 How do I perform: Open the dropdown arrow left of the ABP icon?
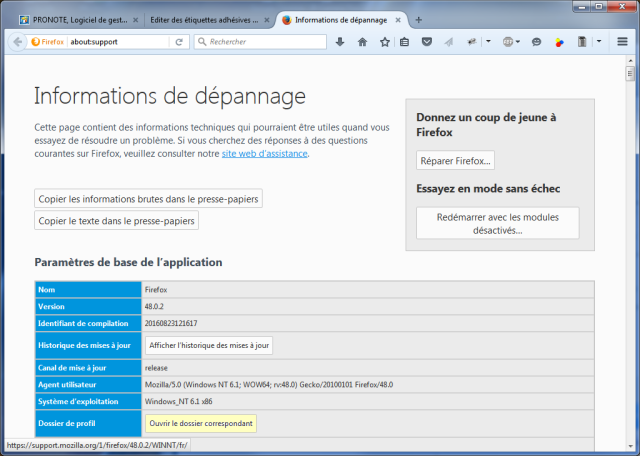[487, 42]
